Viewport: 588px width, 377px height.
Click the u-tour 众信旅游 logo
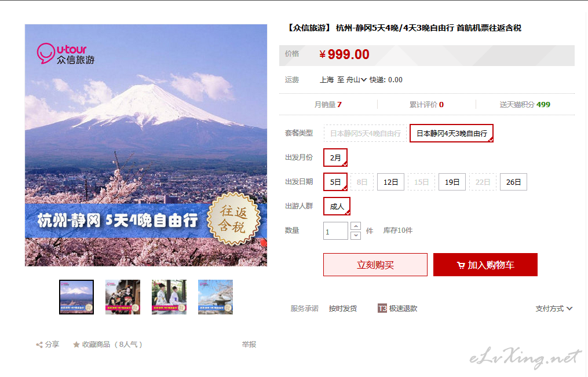[65, 54]
